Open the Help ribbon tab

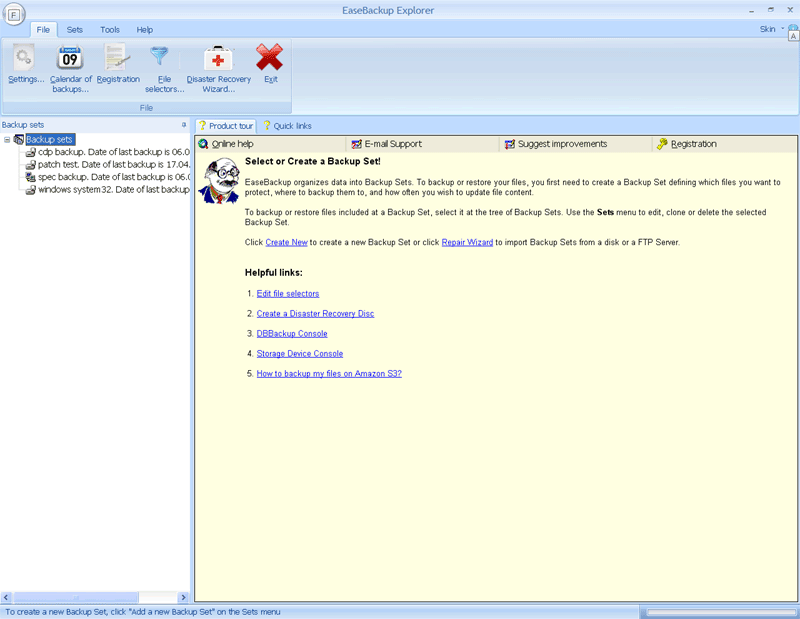pos(144,30)
